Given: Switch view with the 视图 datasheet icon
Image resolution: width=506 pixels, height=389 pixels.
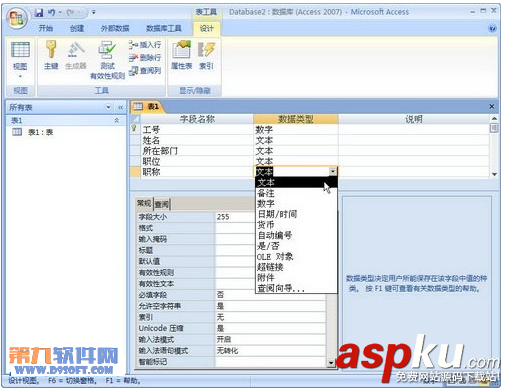Looking at the screenshot, I should point(20,50).
